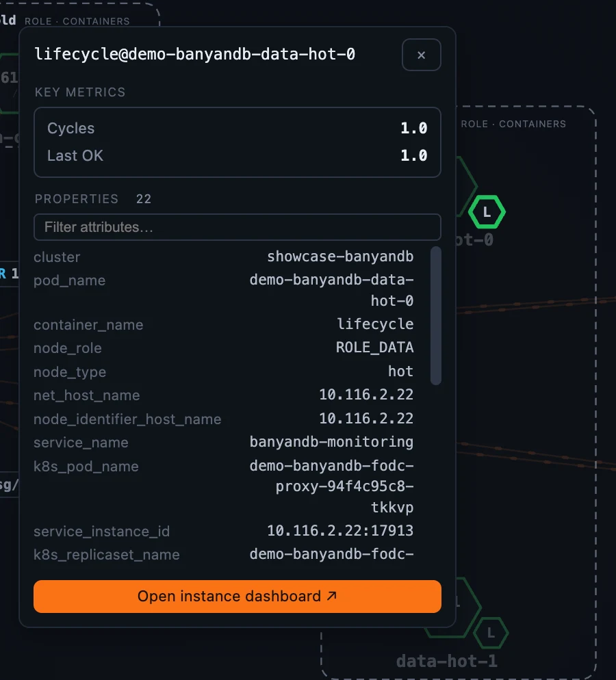
Task: Select service_name value banyandb-monitoring
Action: tap(331, 443)
